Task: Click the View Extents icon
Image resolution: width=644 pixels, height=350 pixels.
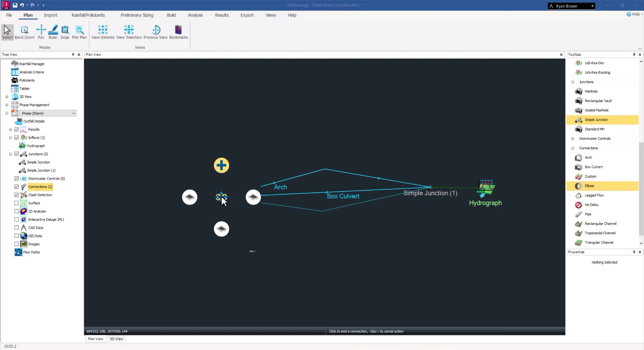Action: pos(103,32)
